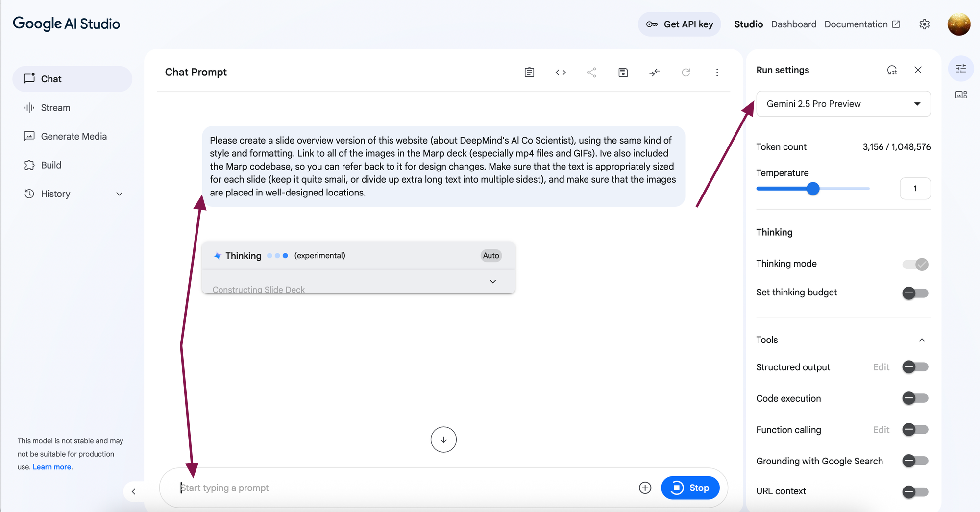This screenshot has width=980, height=512.
Task: Select Stream in the sidebar
Action: 73,108
